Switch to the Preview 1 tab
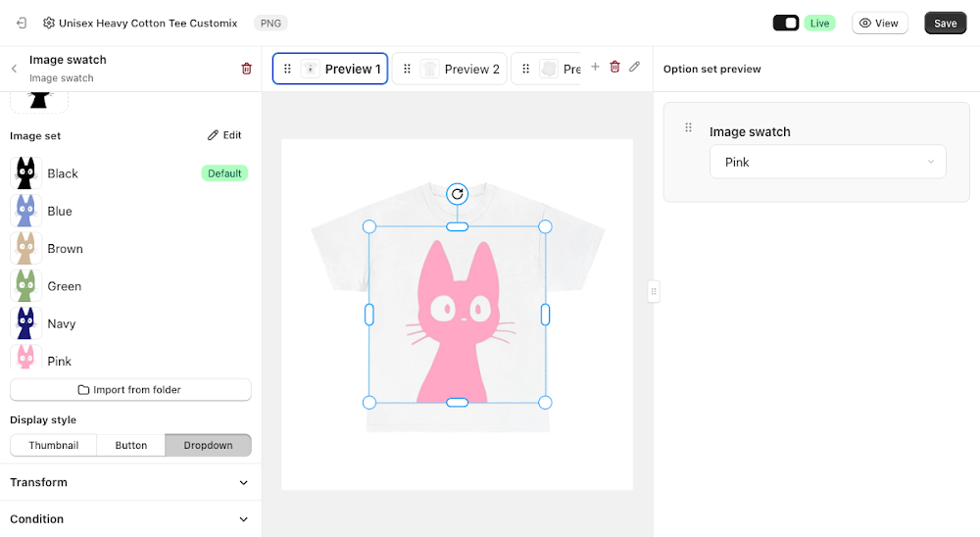 coord(330,69)
